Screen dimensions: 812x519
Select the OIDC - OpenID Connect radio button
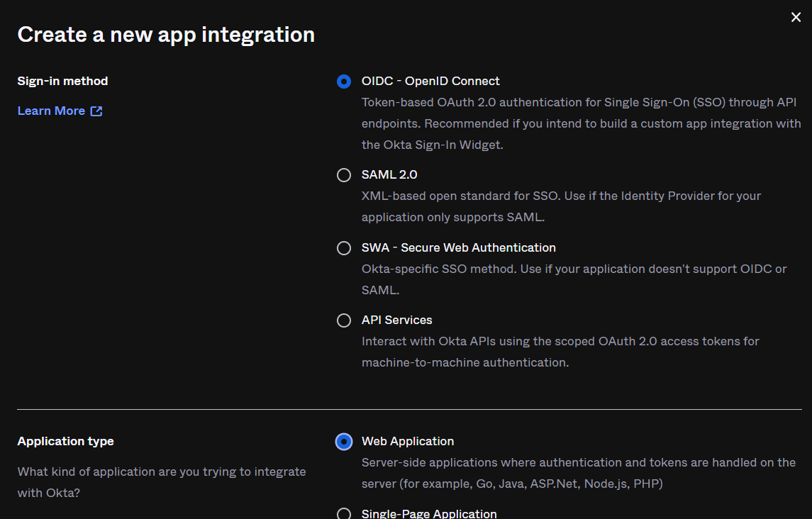tap(344, 82)
